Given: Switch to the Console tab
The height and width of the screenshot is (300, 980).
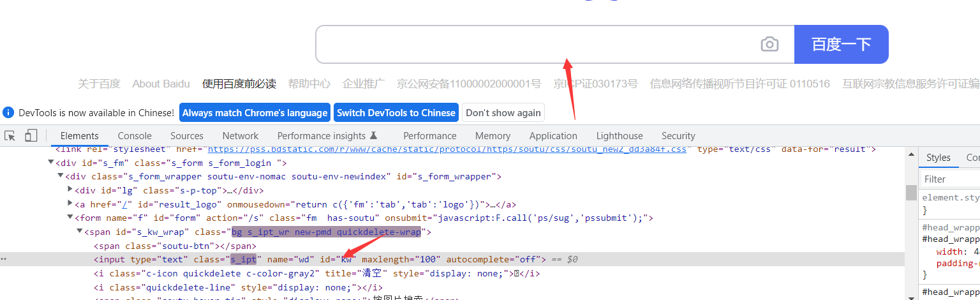Looking at the screenshot, I should click(x=135, y=135).
